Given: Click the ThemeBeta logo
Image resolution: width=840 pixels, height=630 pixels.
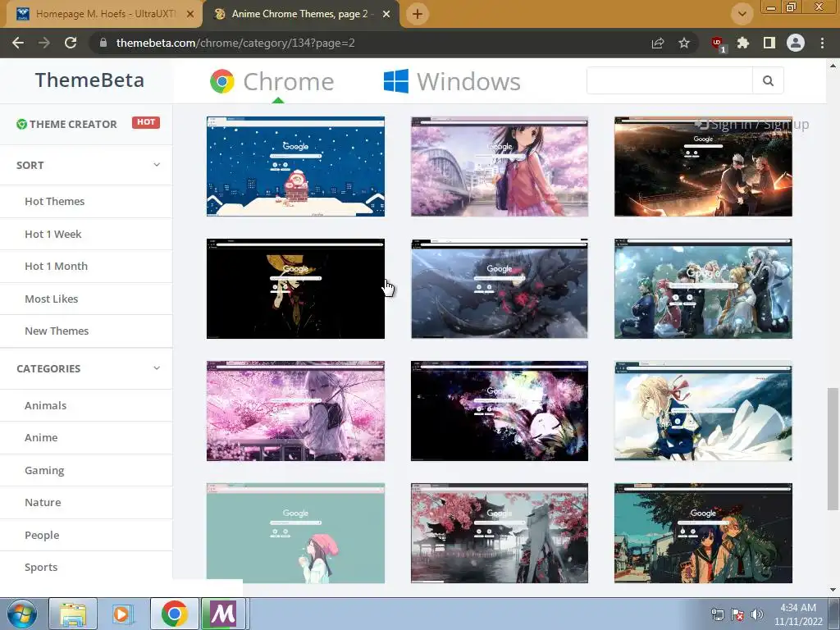Looking at the screenshot, I should 89,80.
